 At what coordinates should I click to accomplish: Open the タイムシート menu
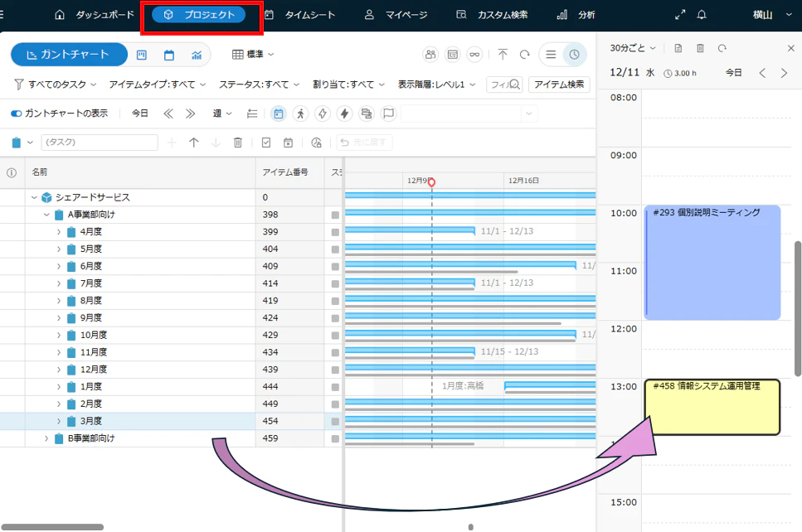tap(299, 15)
